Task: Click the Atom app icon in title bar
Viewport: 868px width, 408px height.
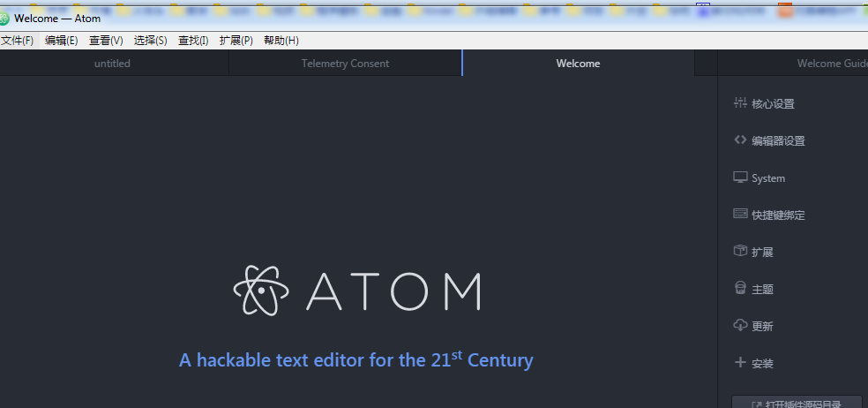Action: pyautogui.click(x=4, y=19)
